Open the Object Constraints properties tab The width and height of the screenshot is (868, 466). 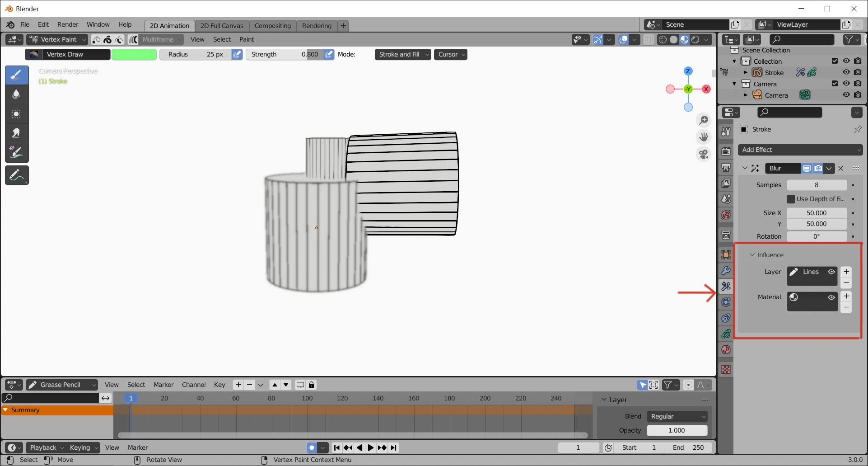coord(726,318)
